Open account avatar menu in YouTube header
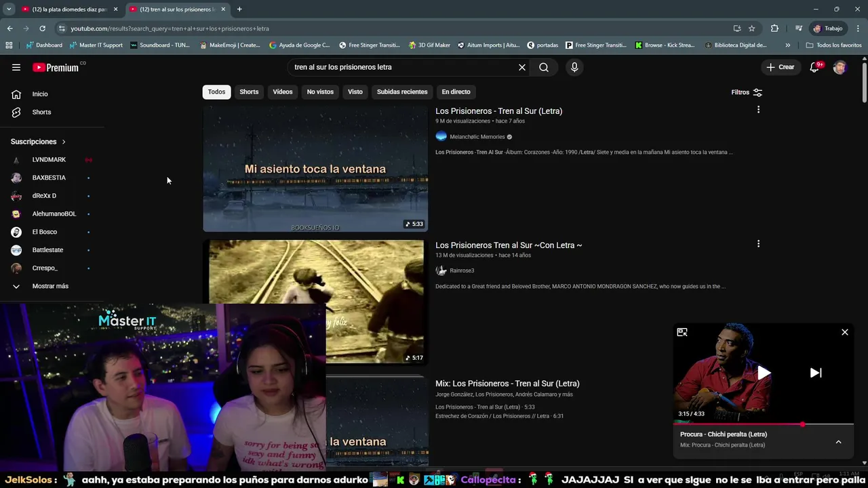The height and width of the screenshot is (488, 868). pyautogui.click(x=840, y=67)
